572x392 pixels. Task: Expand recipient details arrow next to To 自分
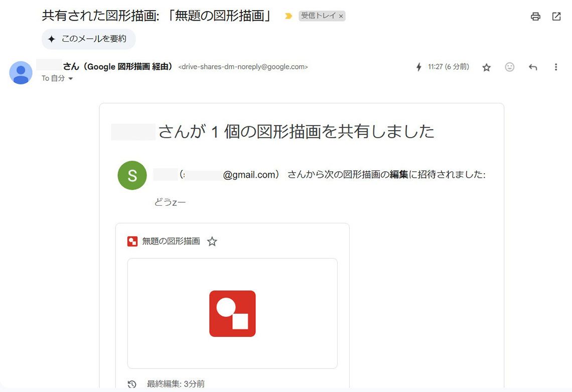(71, 78)
